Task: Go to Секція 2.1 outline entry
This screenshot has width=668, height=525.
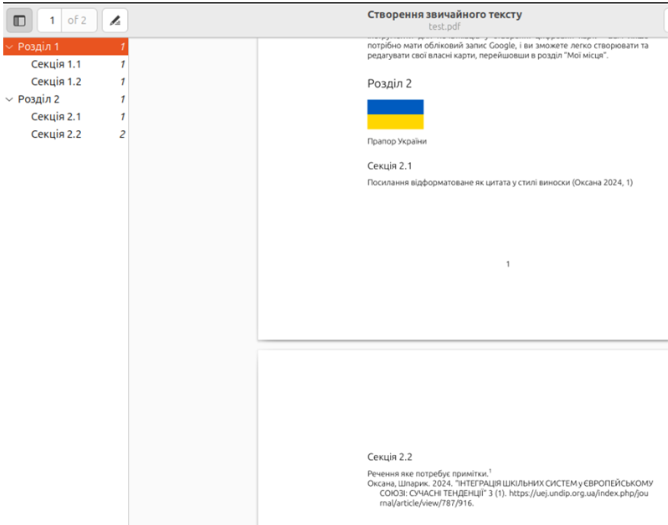Action: tap(56, 117)
